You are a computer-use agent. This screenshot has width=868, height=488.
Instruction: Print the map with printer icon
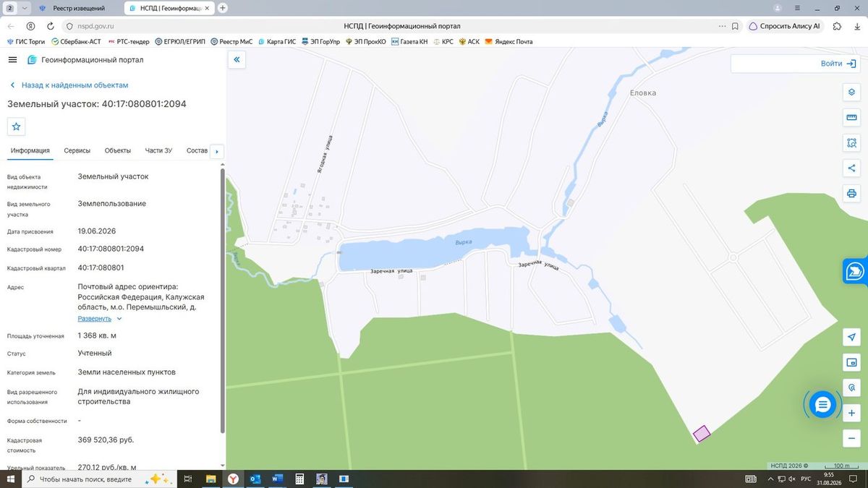point(851,194)
